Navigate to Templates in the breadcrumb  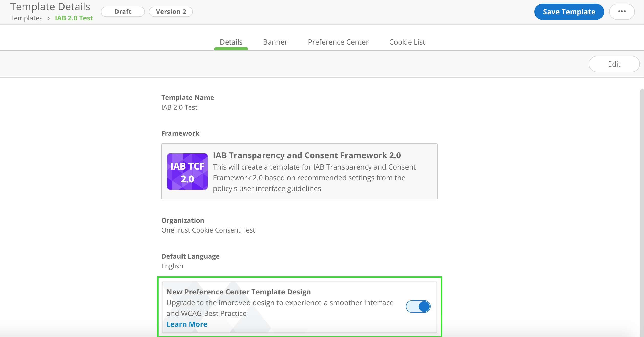(x=26, y=18)
